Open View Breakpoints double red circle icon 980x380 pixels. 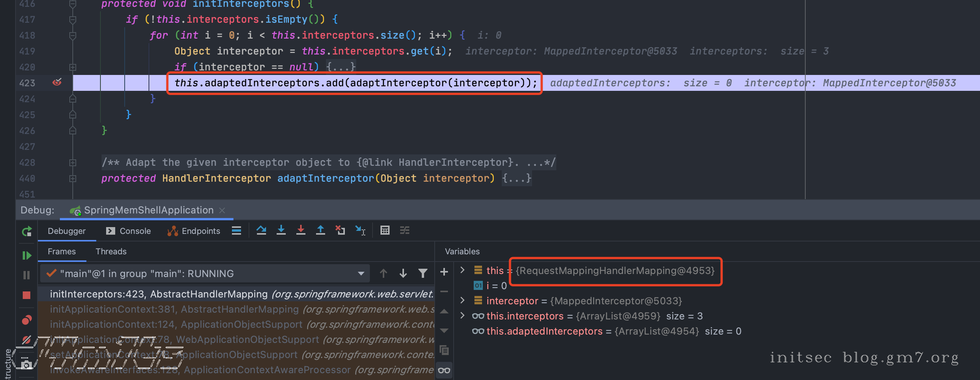27,320
